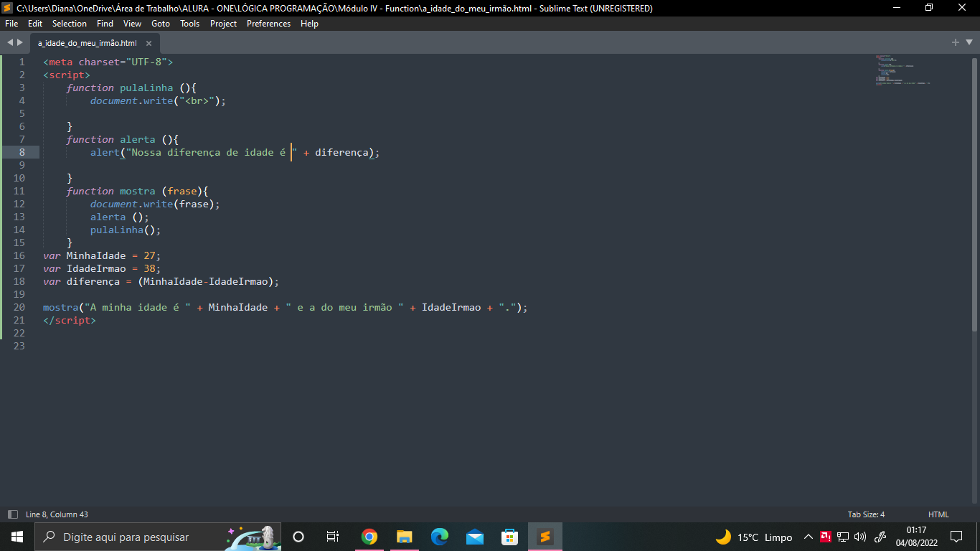
Task: Open the Help menu
Action: point(309,24)
